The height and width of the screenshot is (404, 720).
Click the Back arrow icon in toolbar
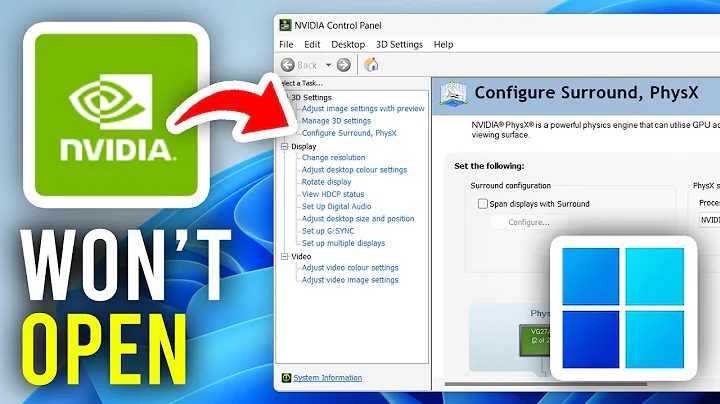[288, 65]
